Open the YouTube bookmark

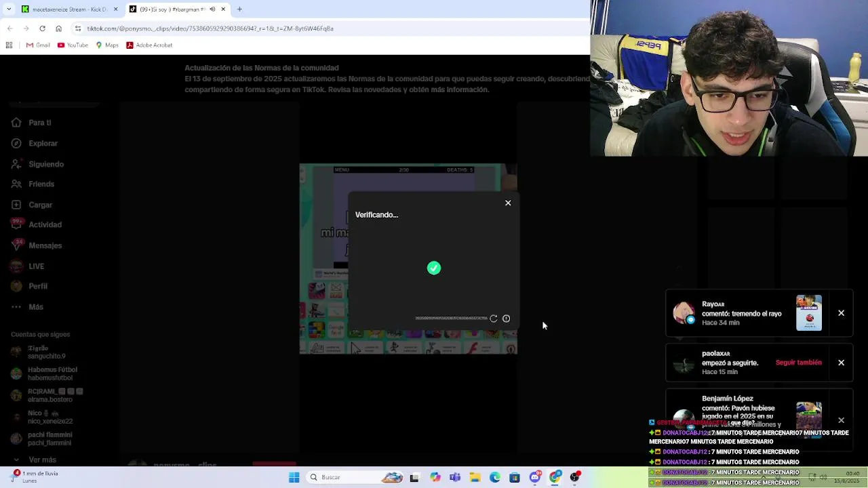pyautogui.click(x=73, y=45)
